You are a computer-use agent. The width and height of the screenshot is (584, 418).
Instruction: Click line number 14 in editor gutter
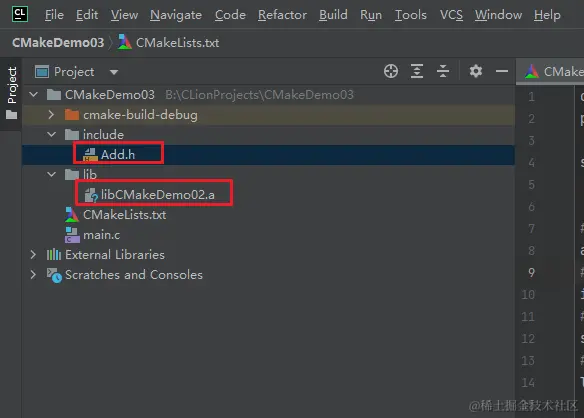[x=528, y=383]
